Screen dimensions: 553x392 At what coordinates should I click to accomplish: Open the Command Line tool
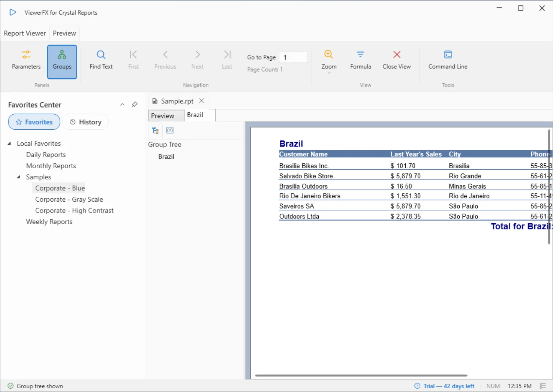[x=448, y=60]
